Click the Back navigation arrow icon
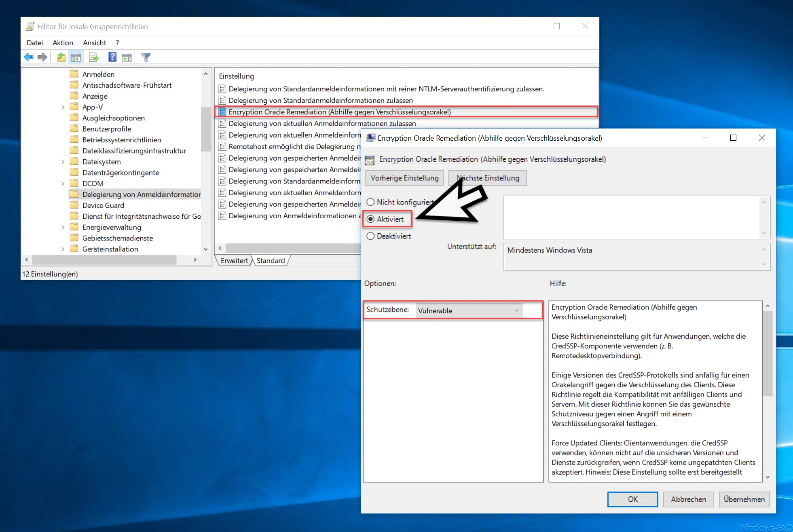The height and width of the screenshot is (532, 793). pos(28,57)
